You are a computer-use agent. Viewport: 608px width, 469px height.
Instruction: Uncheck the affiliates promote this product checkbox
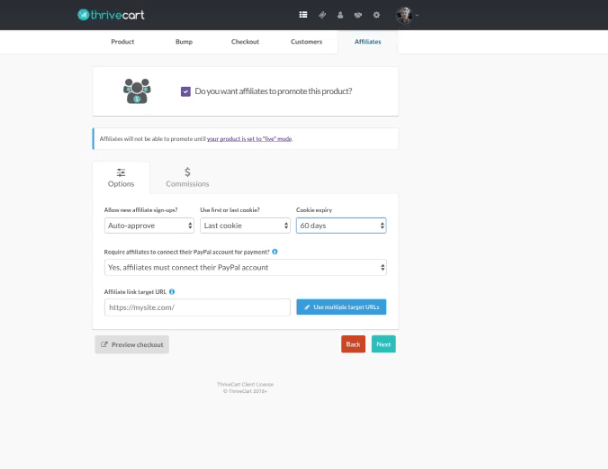(x=186, y=91)
